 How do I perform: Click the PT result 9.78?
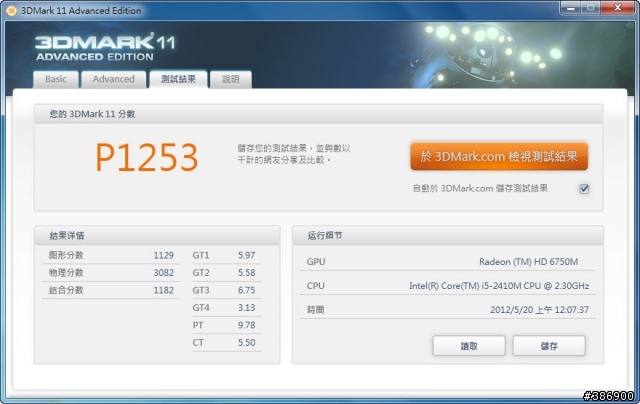pos(247,325)
